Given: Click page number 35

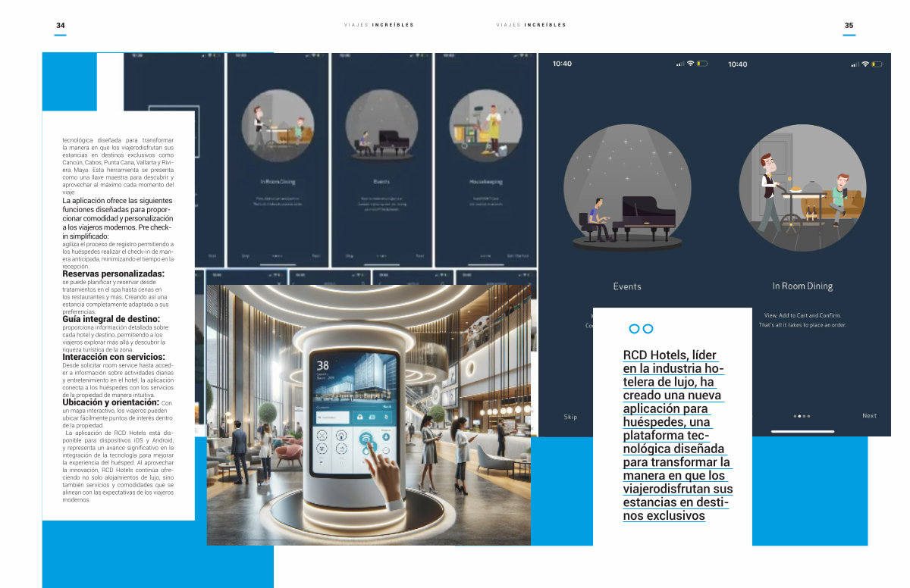Looking at the screenshot, I should point(849,26).
